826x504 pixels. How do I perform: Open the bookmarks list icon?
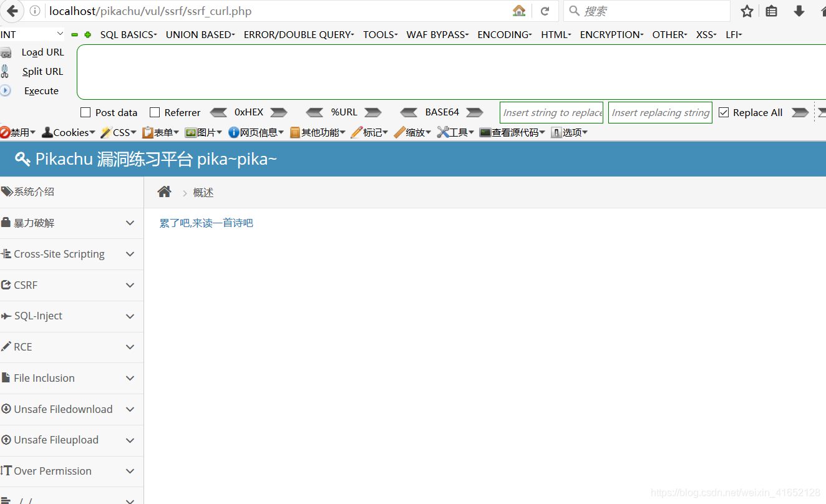tap(772, 11)
